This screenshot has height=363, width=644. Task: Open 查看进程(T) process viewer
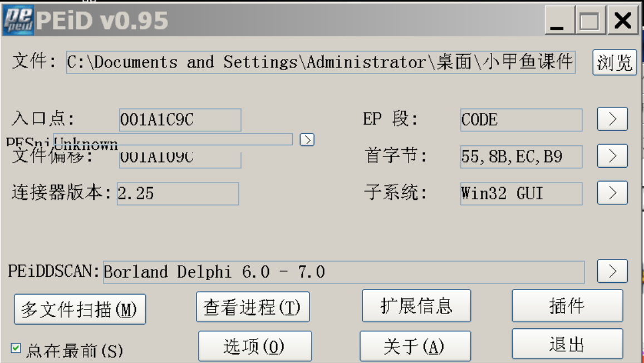pyautogui.click(x=253, y=307)
